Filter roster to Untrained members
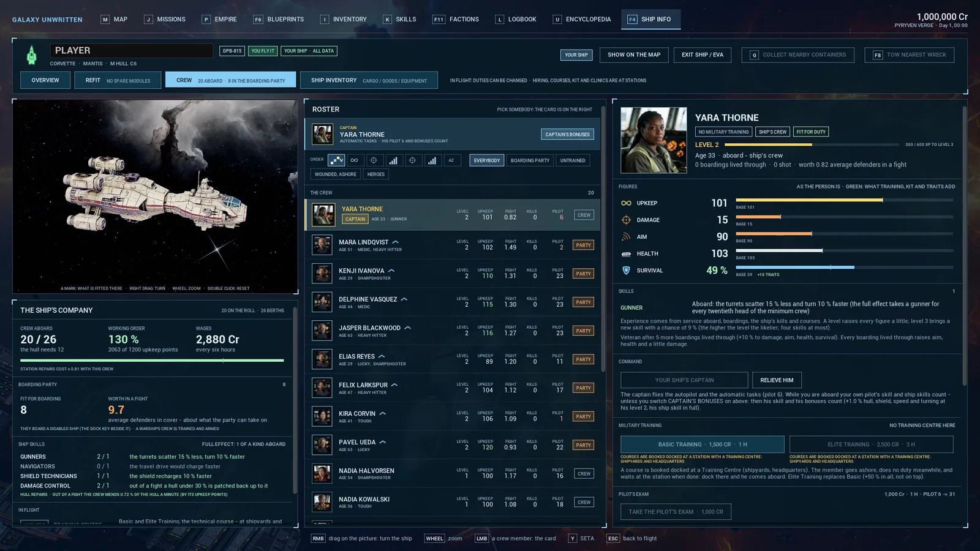 point(573,160)
